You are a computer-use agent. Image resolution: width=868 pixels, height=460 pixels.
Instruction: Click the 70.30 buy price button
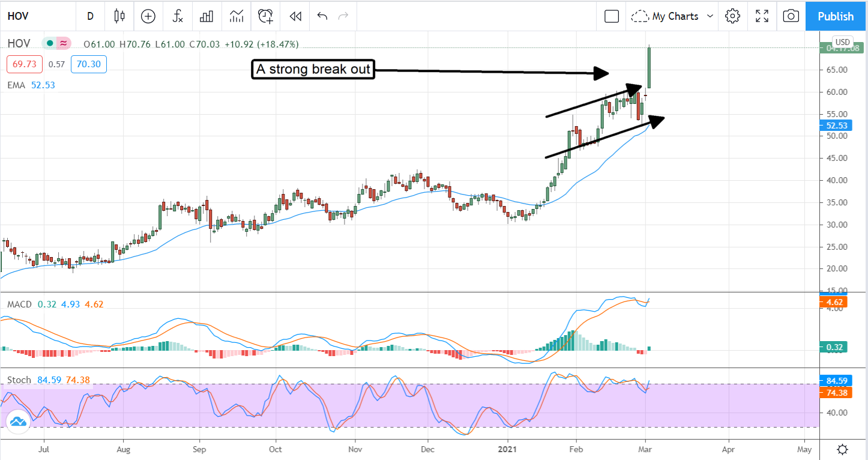[88, 64]
